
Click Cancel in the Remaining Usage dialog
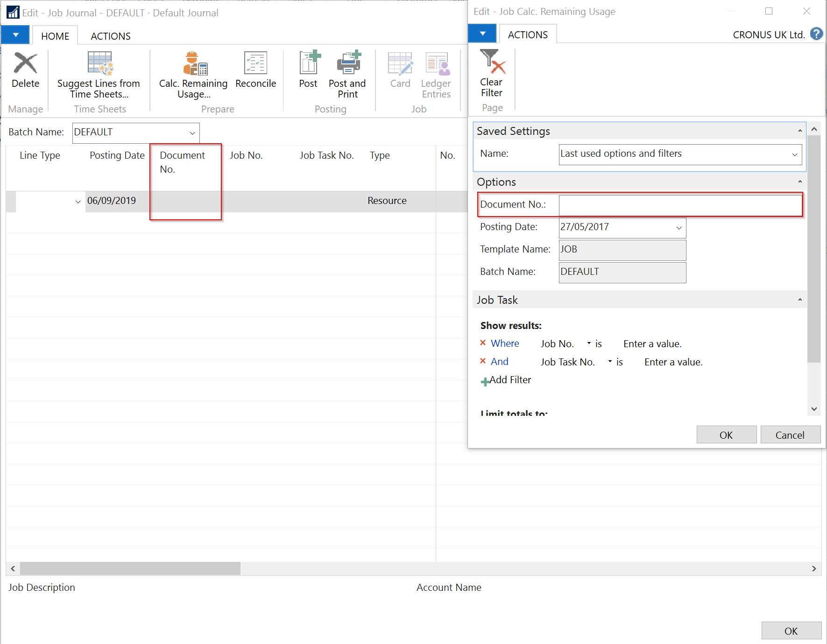(790, 435)
